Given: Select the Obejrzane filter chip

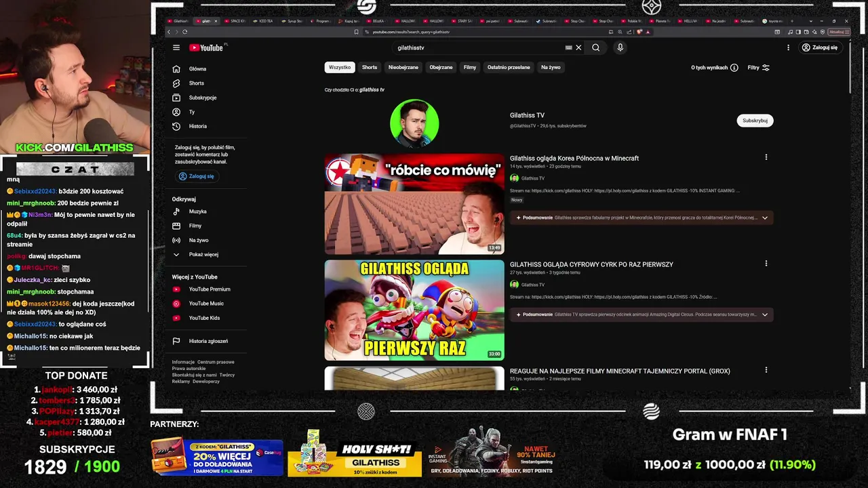Looking at the screenshot, I should tap(441, 67).
